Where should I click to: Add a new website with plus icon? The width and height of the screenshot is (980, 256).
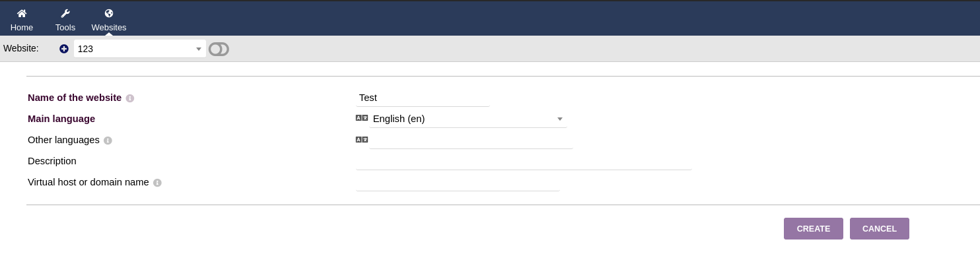pyautogui.click(x=64, y=49)
